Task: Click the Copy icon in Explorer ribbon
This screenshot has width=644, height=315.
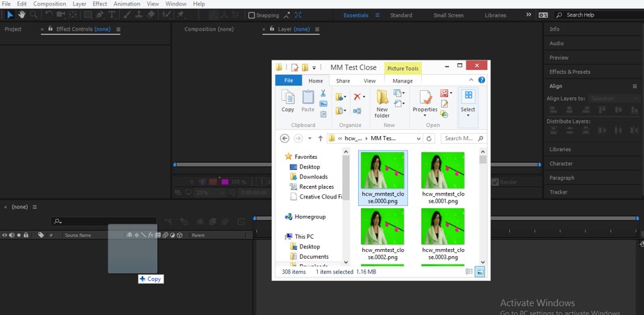Action: point(287,98)
